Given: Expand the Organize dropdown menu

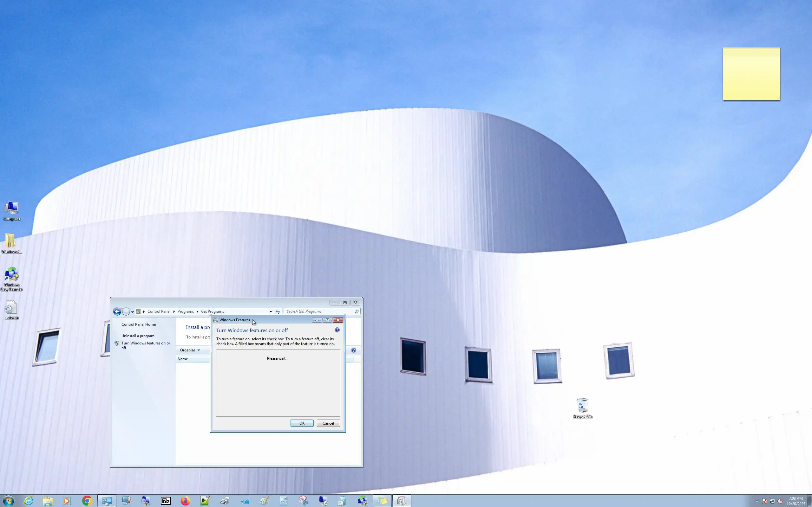Looking at the screenshot, I should tap(190, 350).
